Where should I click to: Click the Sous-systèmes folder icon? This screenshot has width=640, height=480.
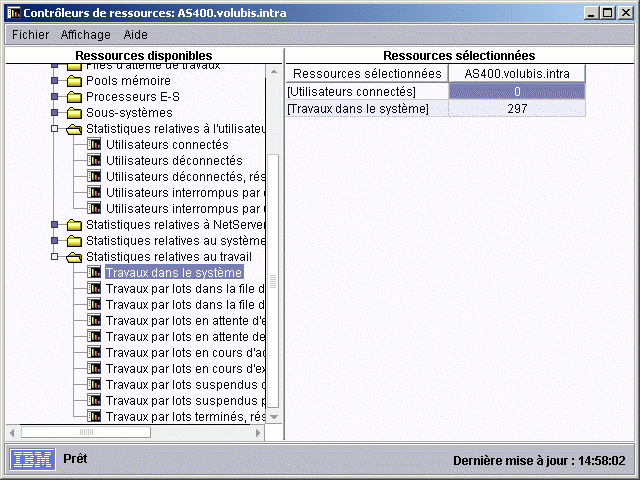click(74, 113)
